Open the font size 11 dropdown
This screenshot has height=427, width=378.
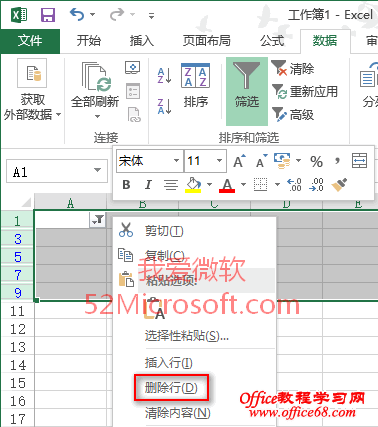point(219,161)
